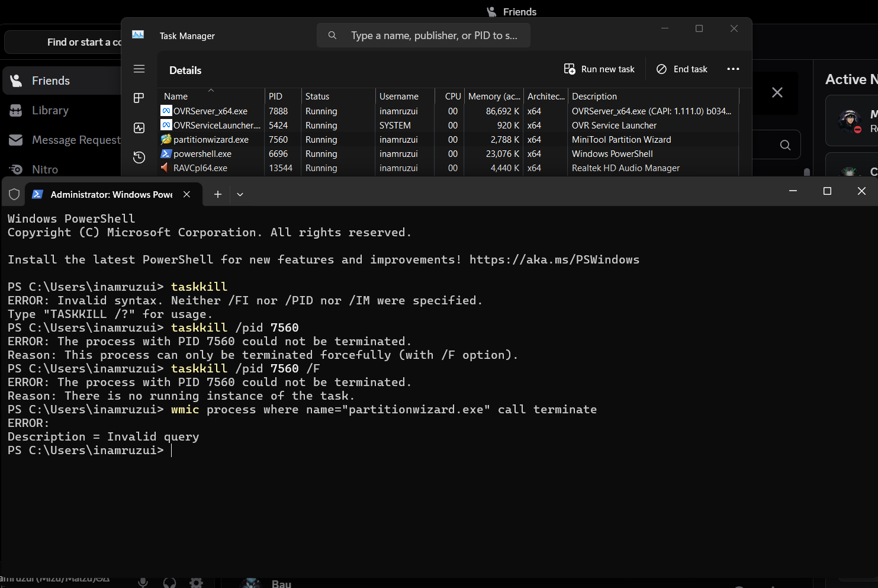Open Discord user settings gear
The image size is (878, 588).
(x=196, y=583)
